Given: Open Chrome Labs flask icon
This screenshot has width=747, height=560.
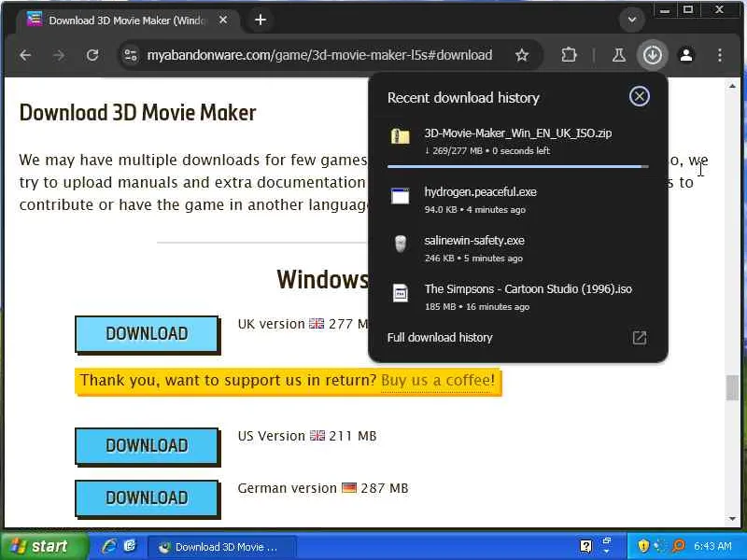Looking at the screenshot, I should [619, 55].
